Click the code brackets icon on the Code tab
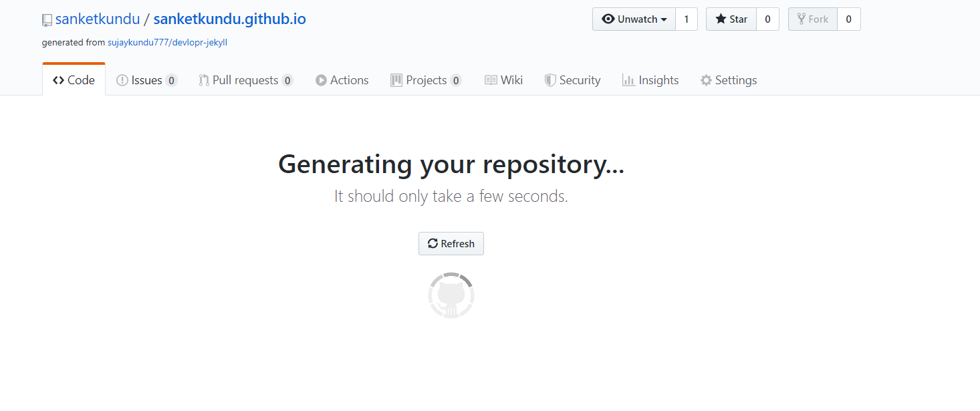980x411 pixels. 59,80
